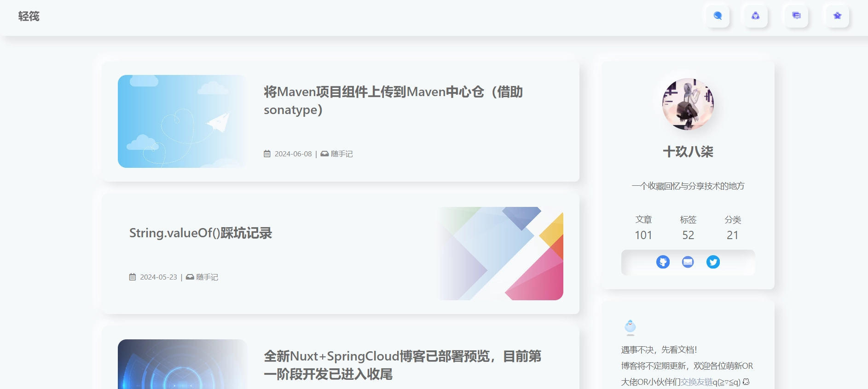This screenshot has height=389, width=868.
Task: Click the 随手记 category under String.valueOf post
Action: click(207, 277)
